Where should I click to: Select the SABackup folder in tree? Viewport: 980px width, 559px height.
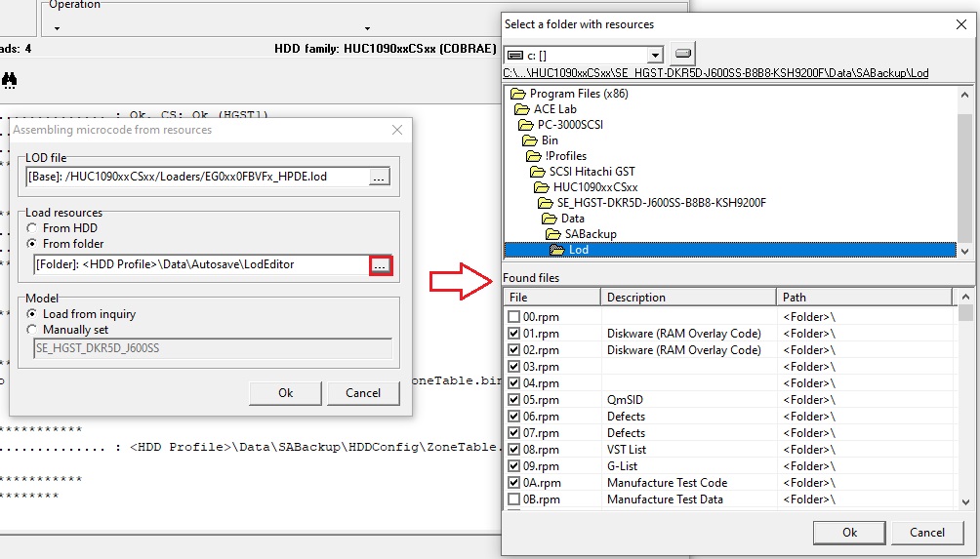pyautogui.click(x=591, y=234)
